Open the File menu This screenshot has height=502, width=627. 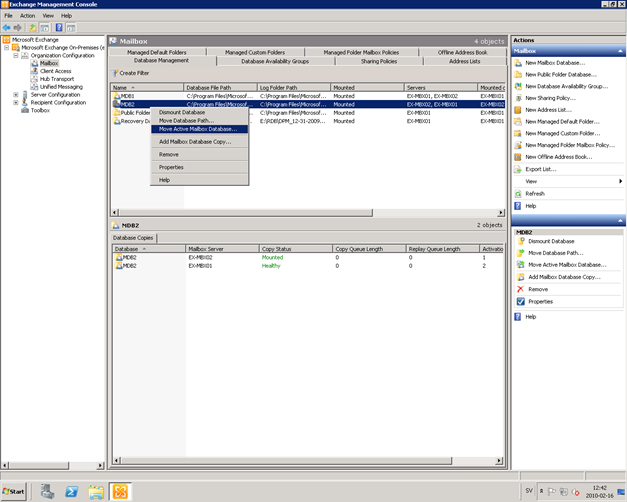8,16
